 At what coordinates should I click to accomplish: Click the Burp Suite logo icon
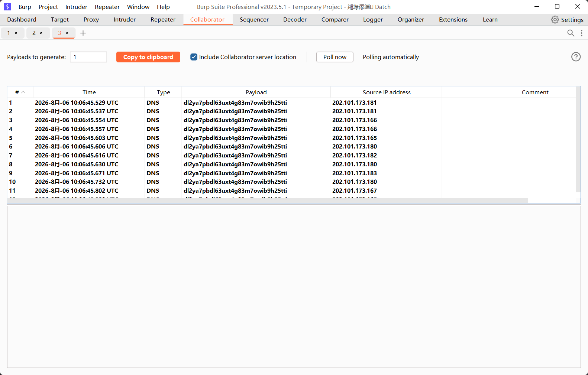pos(7,7)
